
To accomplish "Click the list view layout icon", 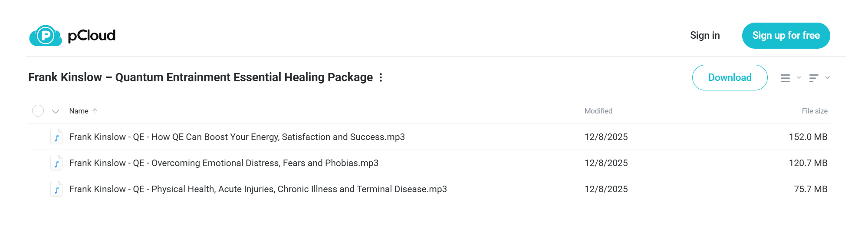I will coord(785,78).
